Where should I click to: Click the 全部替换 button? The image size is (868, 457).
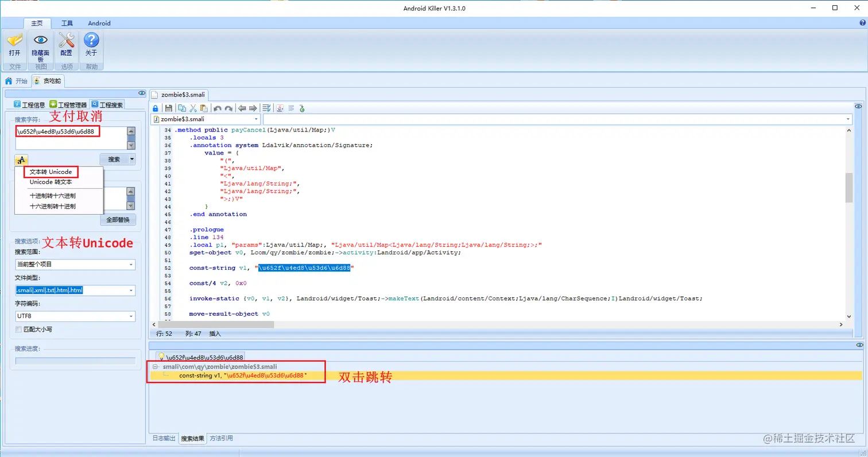click(x=118, y=220)
